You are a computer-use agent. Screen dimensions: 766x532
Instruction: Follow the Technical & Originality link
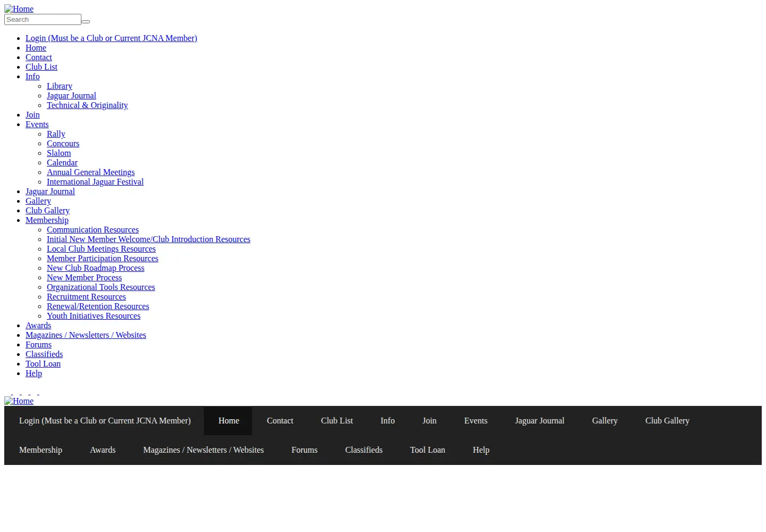87,105
